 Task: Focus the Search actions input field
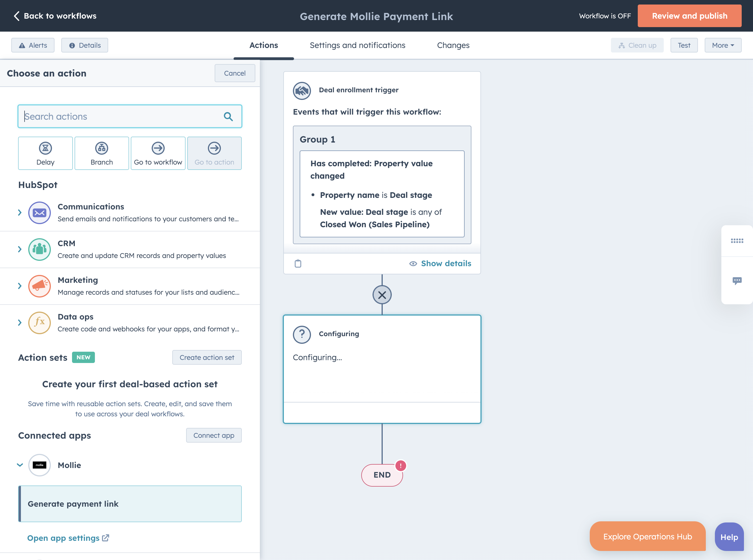pos(130,117)
